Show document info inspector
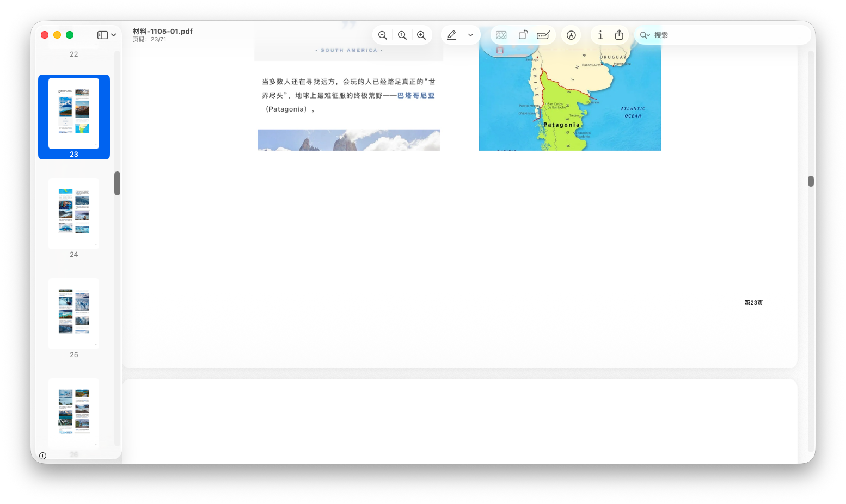This screenshot has width=846, height=504. (600, 34)
